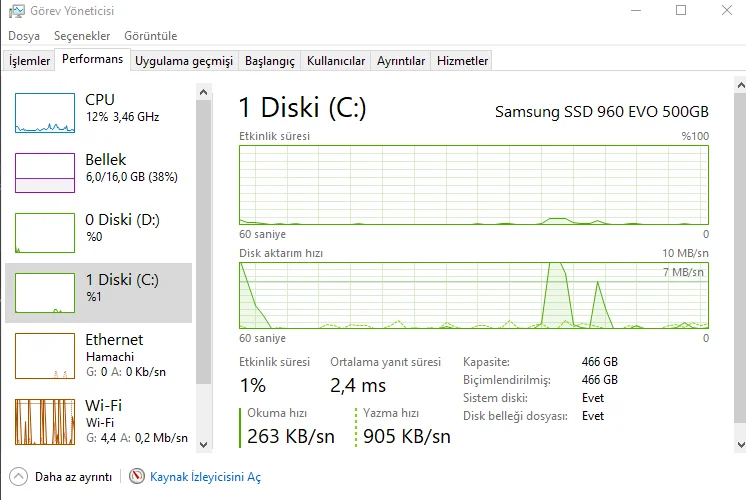
Task: Open the Seçenekler menu
Action: click(82, 35)
